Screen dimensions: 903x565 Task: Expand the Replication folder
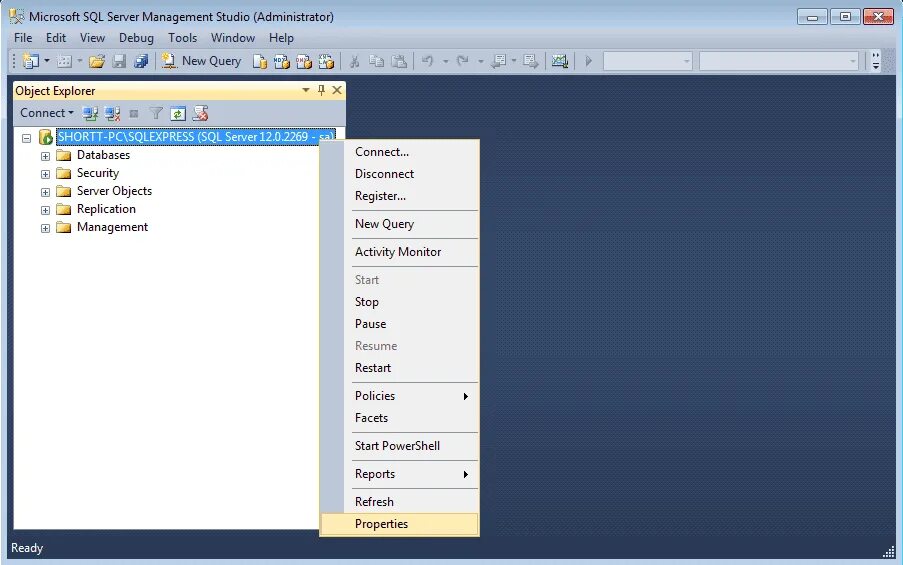45,210
